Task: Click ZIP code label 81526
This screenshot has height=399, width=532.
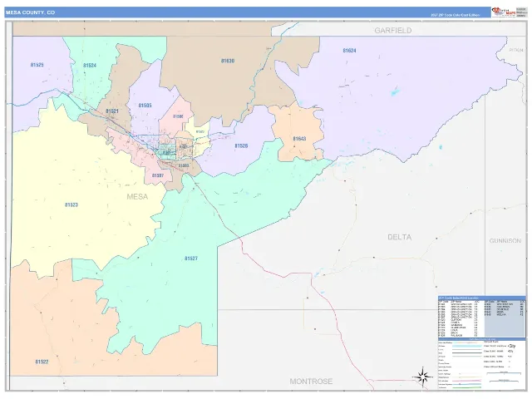Action: pos(241,146)
